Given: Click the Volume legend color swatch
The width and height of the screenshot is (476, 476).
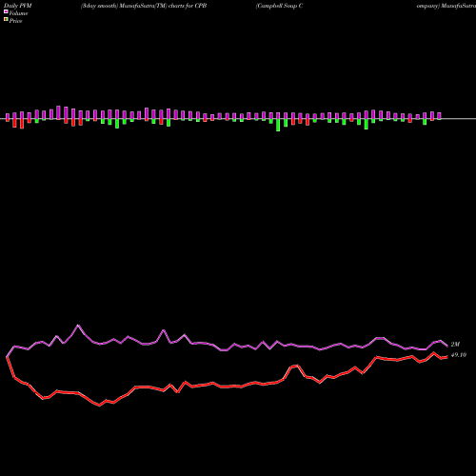Looking at the screenshot, I should (6, 11).
